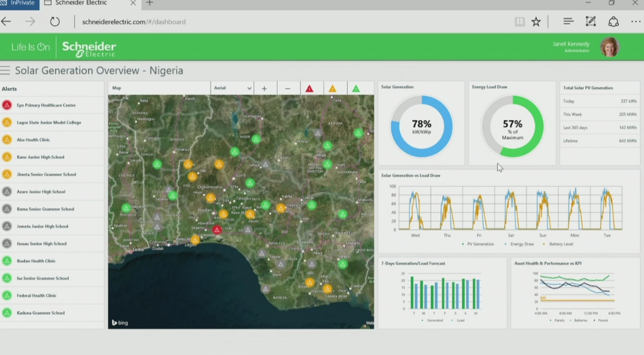Add page to favorites with star icon
The width and height of the screenshot is (644, 355).
pyautogui.click(x=536, y=22)
